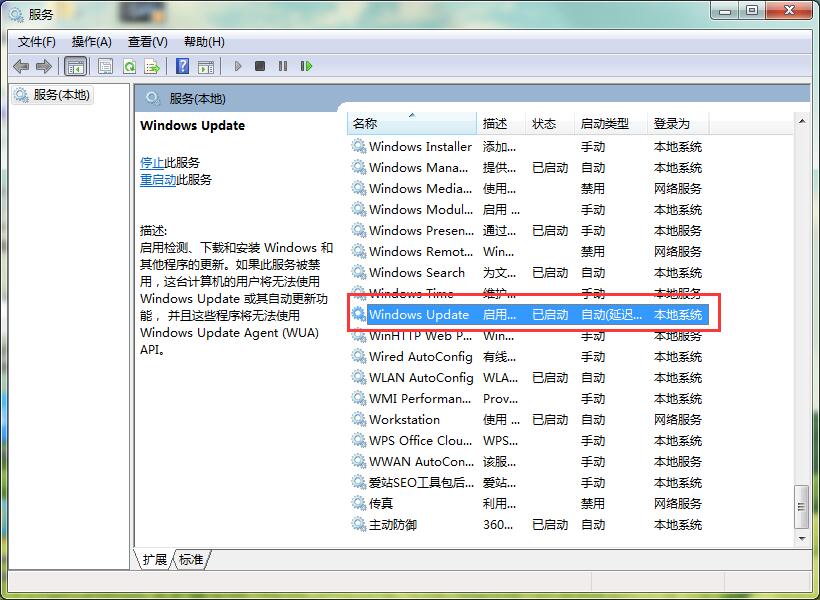
Task: Sort by 登录为 column header
Action: coord(678,123)
